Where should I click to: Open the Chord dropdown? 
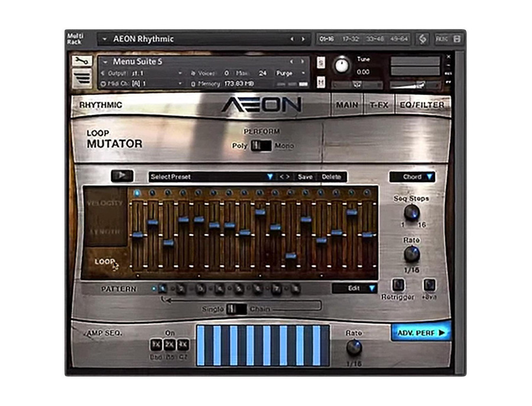[412, 177]
